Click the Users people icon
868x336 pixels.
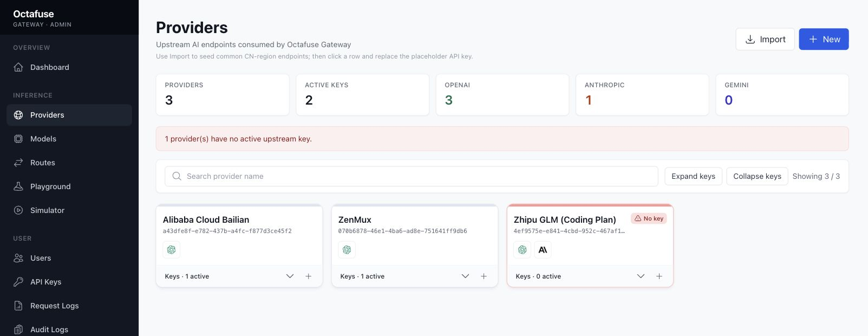(x=18, y=258)
